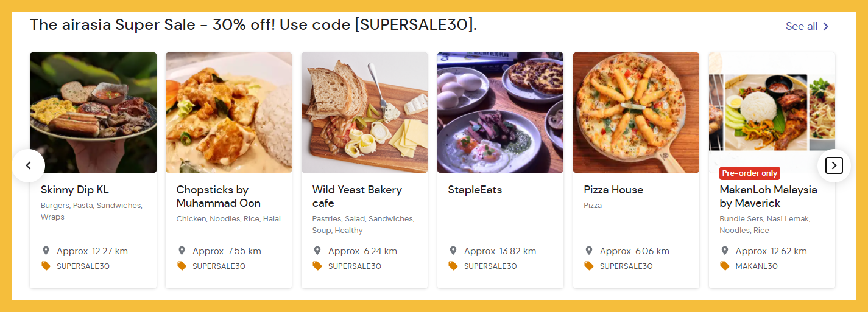Viewport: 868px width, 312px height.
Task: Click the previous carousel arrow button
Action: tap(28, 165)
